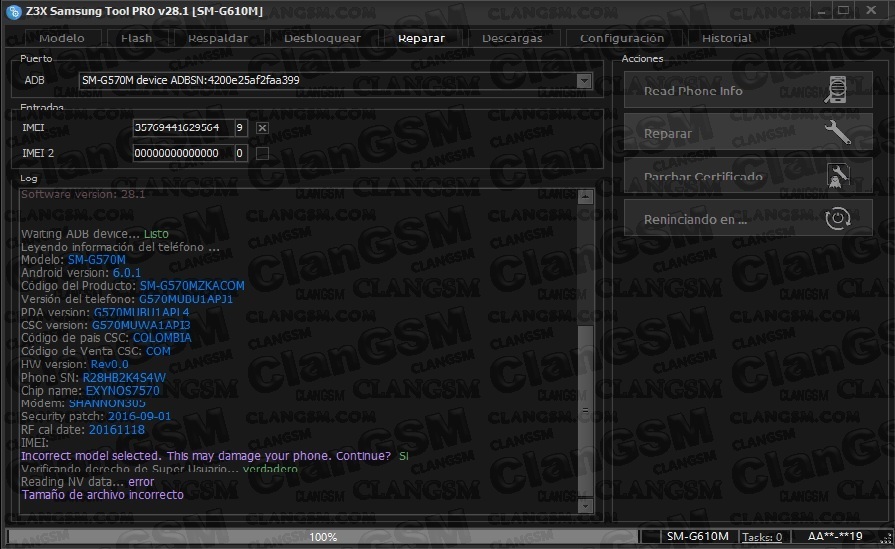Uncheck the IMEI checkbox

point(262,128)
